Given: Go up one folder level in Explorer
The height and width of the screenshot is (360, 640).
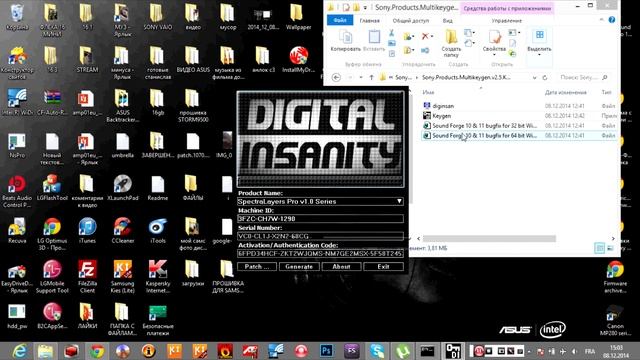Looking at the screenshot, I should (371, 77).
